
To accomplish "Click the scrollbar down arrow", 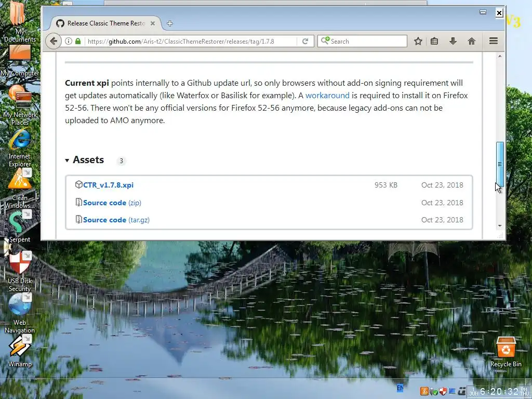I will click(x=500, y=226).
